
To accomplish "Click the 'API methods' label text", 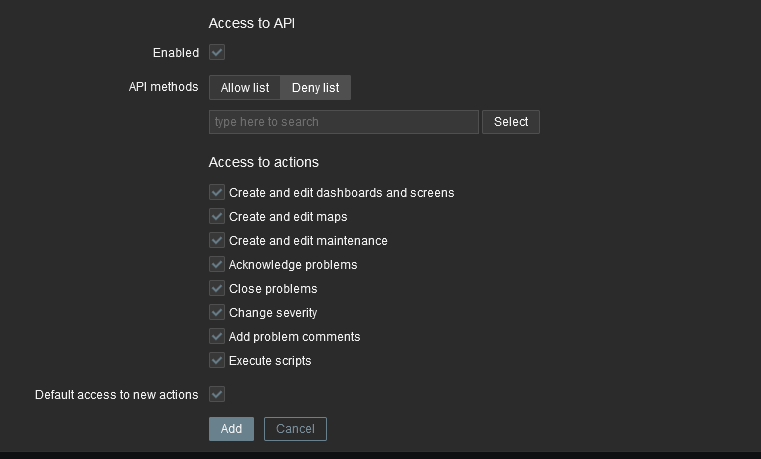I will (x=164, y=87).
